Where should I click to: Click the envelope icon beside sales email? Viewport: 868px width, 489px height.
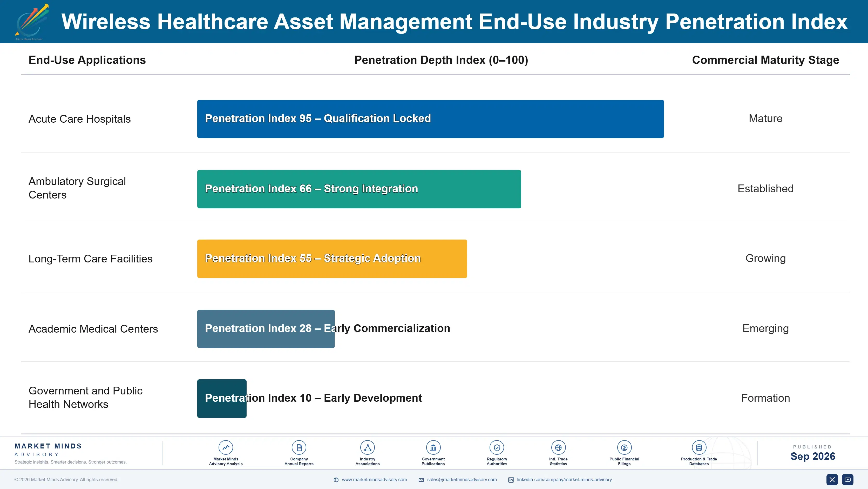pyautogui.click(x=421, y=480)
